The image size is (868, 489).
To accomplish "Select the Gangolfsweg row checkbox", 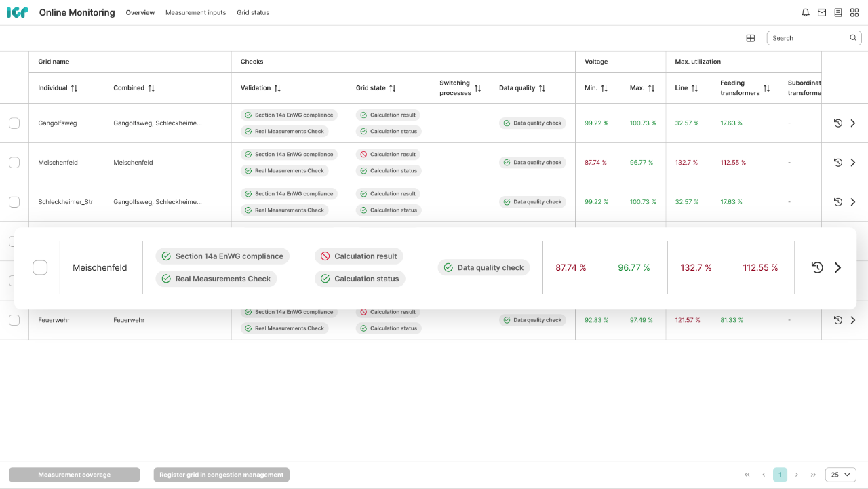I will [x=14, y=123].
